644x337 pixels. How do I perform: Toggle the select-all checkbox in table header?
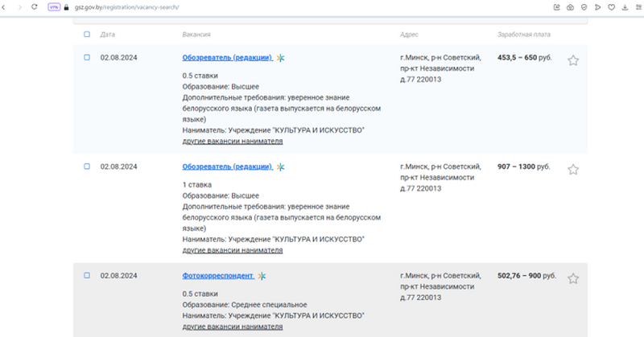pyautogui.click(x=87, y=35)
